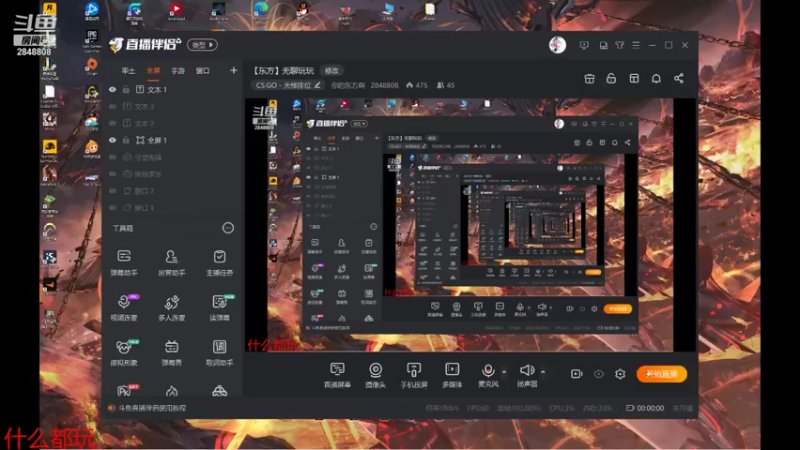
Task: Show the 窗口 1 layer
Action: [x=113, y=208]
